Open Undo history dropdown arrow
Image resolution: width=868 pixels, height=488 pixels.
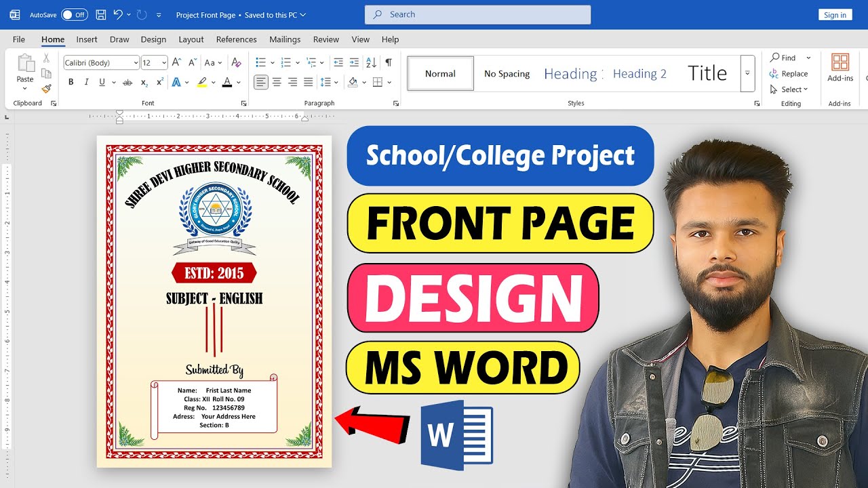129,14
